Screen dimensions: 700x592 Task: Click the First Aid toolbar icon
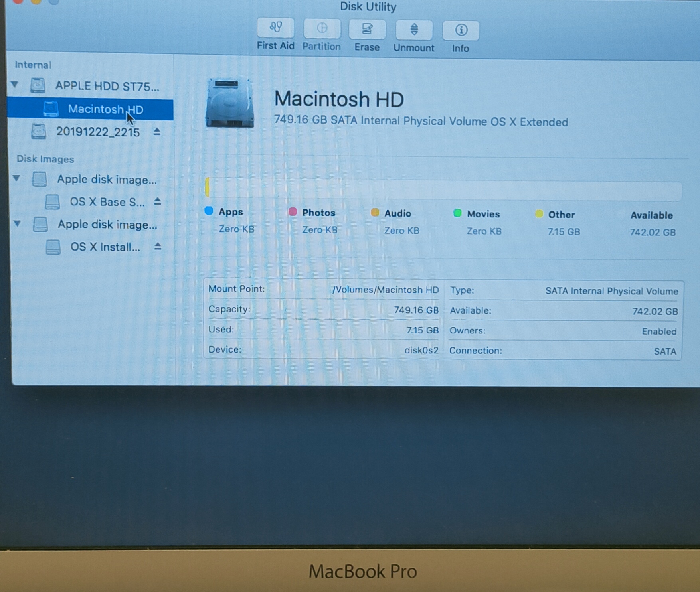click(x=275, y=29)
